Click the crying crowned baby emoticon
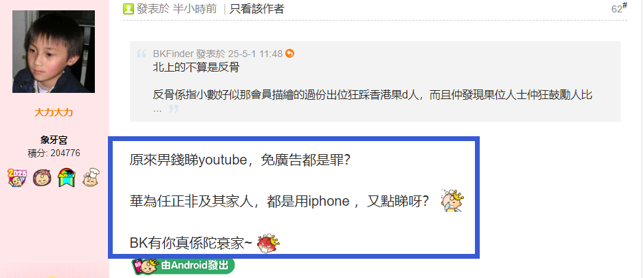 pyautogui.click(x=452, y=201)
